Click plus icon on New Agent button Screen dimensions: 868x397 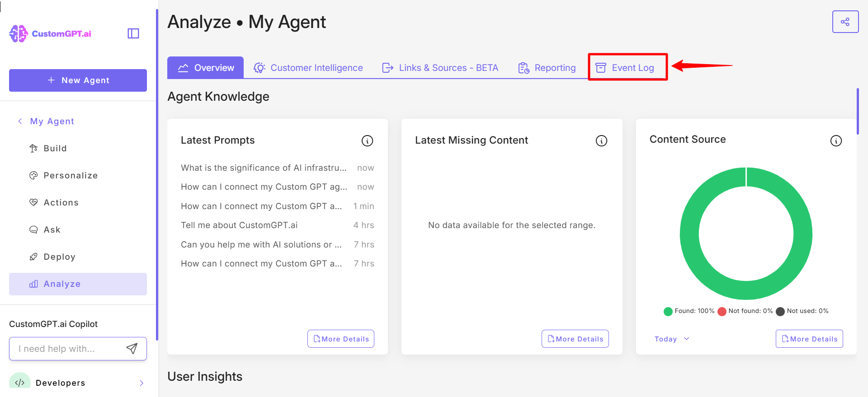pos(51,80)
